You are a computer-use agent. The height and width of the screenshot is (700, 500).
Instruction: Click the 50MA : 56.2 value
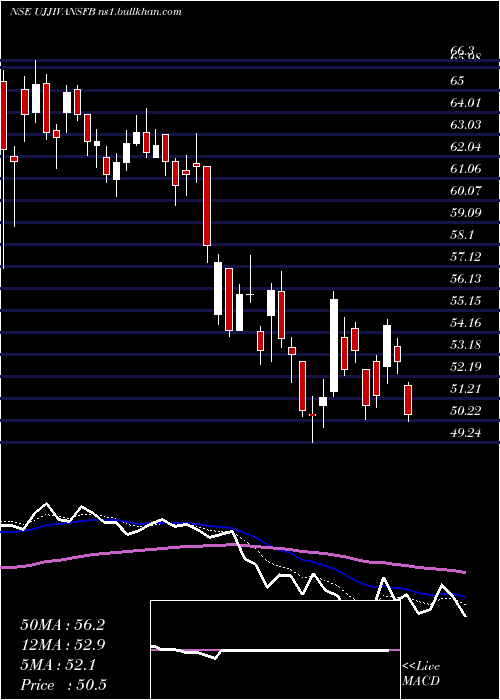click(x=62, y=625)
